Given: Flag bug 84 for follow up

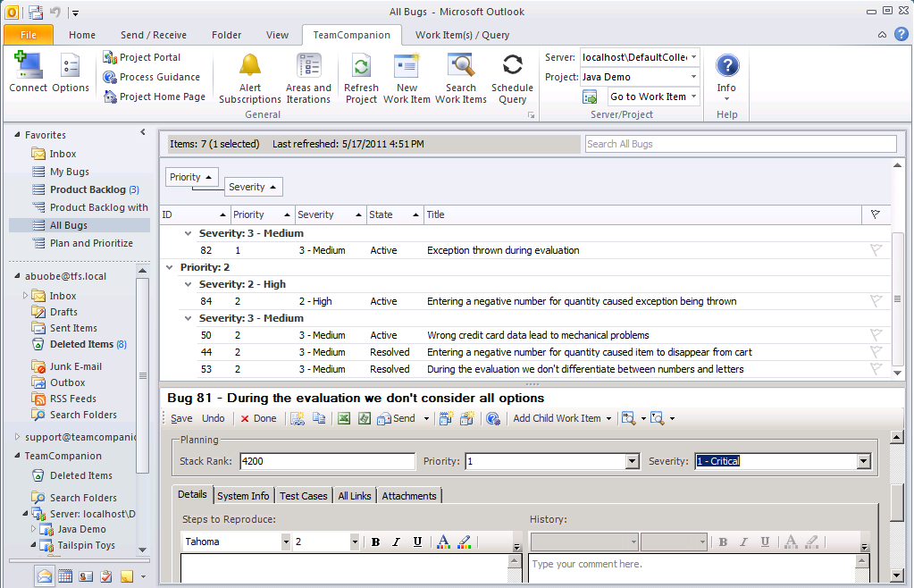Looking at the screenshot, I should (x=876, y=300).
